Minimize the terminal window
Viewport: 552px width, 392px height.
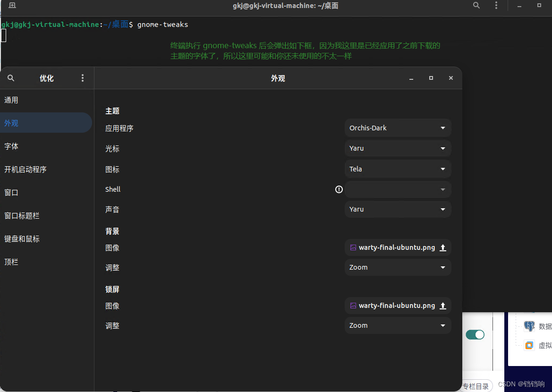pyautogui.click(x=519, y=6)
